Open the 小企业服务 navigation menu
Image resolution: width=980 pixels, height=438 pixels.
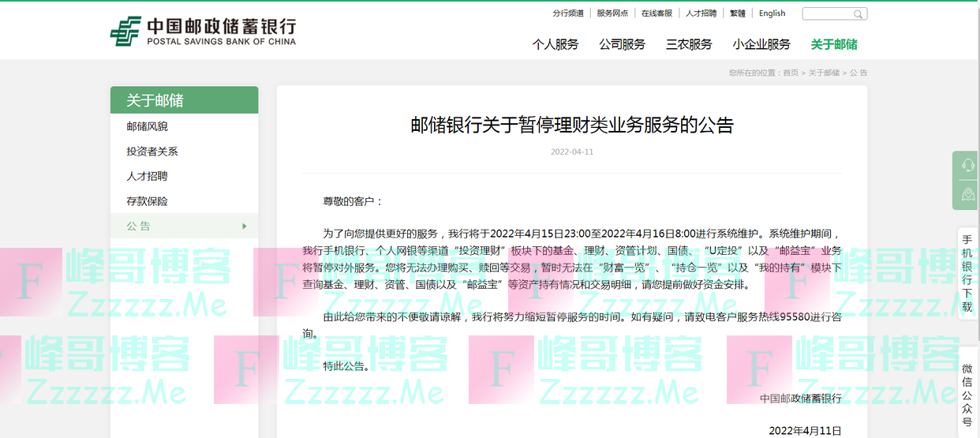(x=761, y=44)
